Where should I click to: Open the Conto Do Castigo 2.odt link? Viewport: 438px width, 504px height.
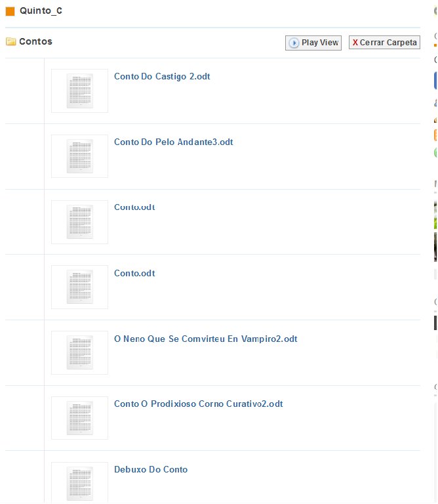tap(162, 77)
